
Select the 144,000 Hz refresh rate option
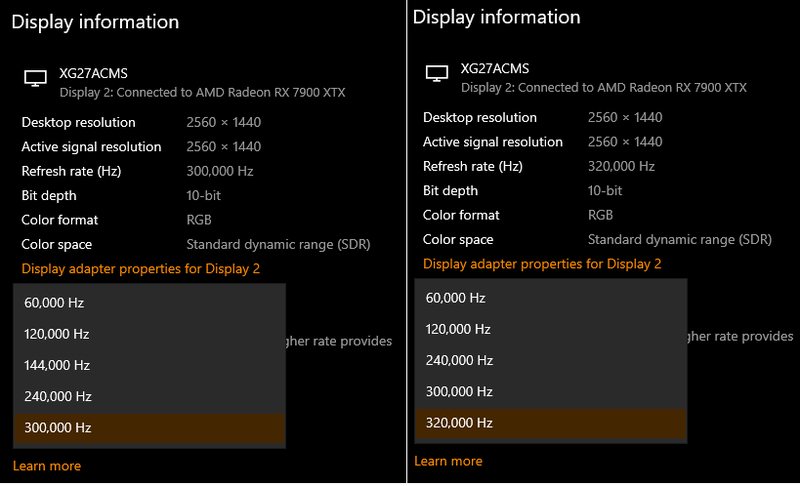click(x=59, y=365)
